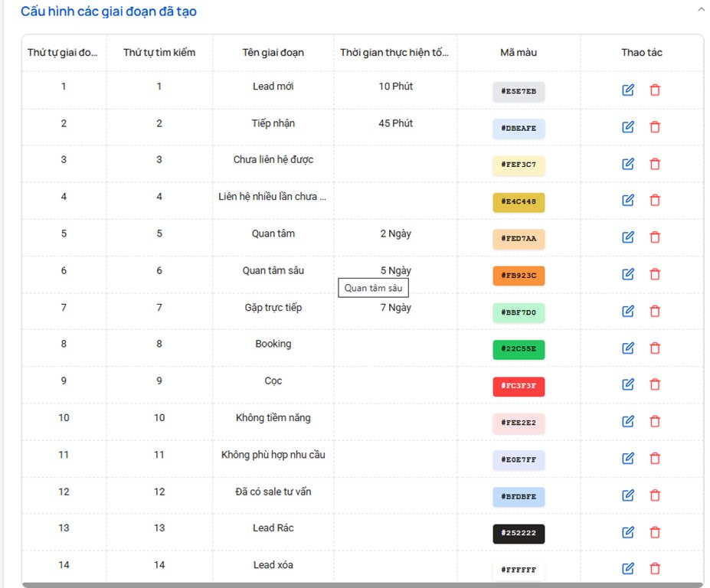Edit the Lead mới stage
This screenshot has height=588, width=710.
(627, 90)
